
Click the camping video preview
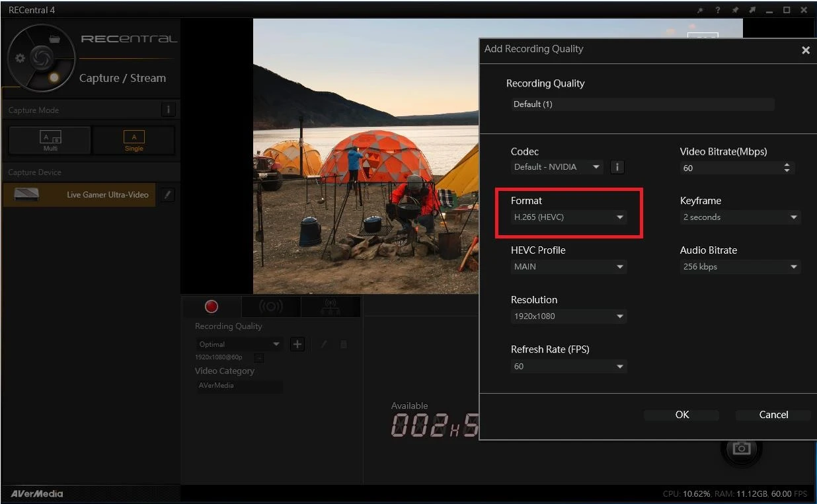(x=366, y=156)
